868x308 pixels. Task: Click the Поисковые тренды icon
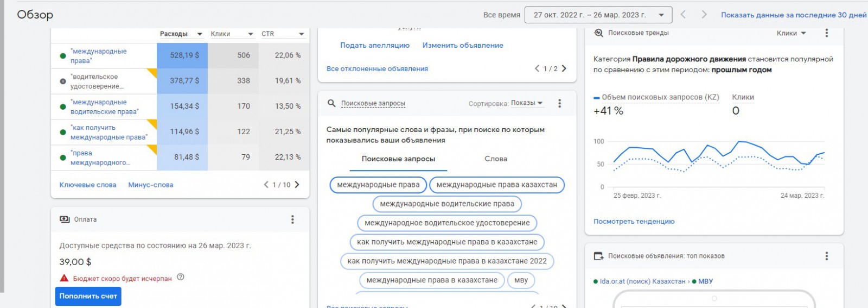[x=598, y=33]
